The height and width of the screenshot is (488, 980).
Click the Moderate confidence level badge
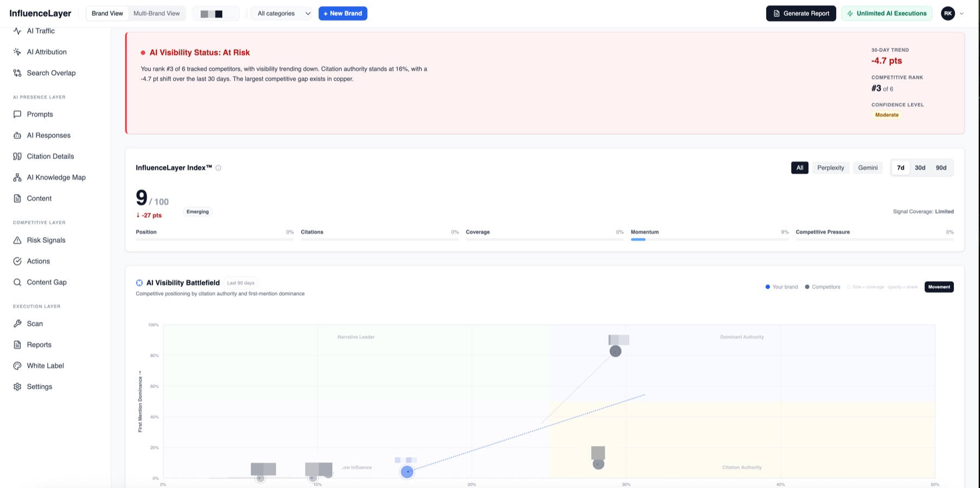(x=887, y=115)
